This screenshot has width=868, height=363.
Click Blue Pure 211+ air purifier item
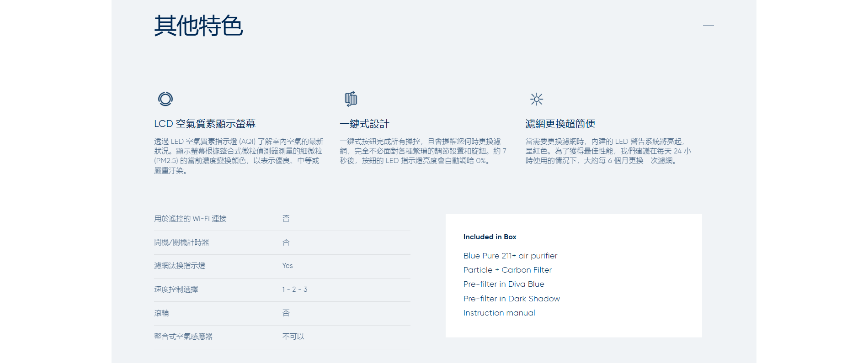coord(510,256)
